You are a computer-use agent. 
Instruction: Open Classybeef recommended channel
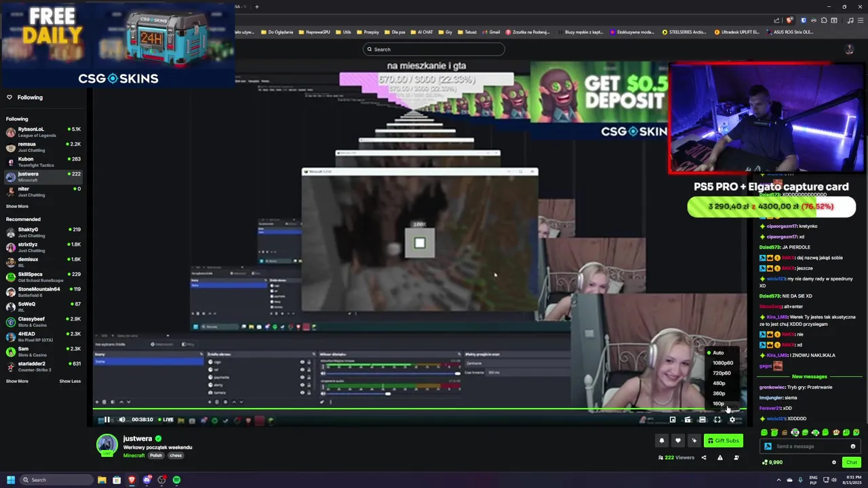tap(43, 321)
